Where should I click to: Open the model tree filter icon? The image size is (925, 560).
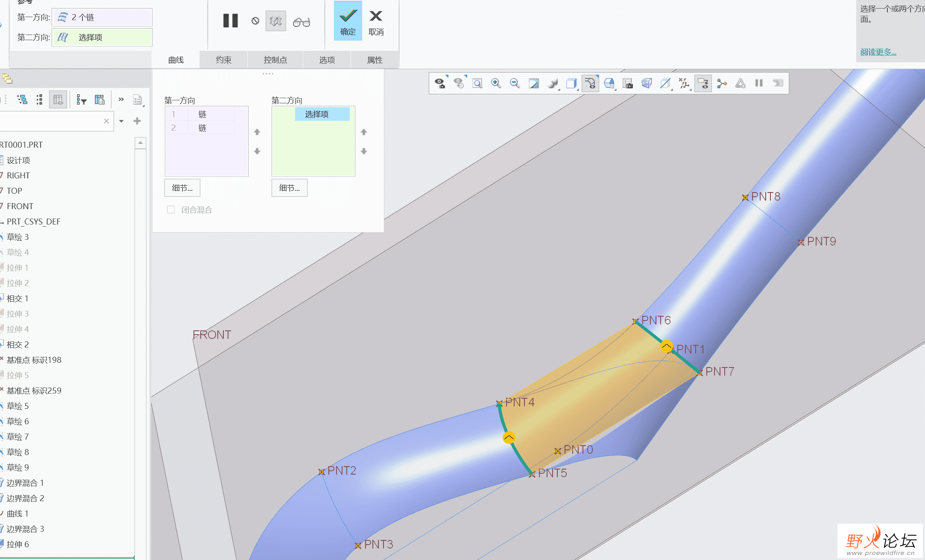(81, 99)
